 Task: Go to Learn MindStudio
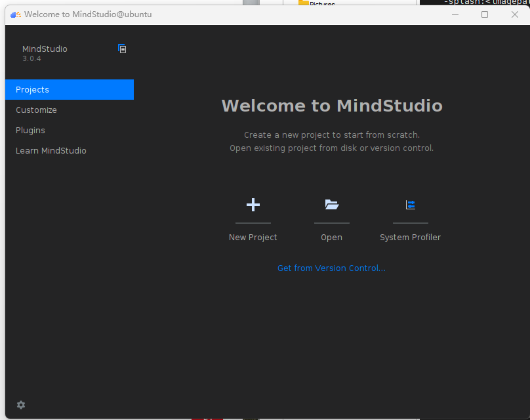(x=70, y=150)
